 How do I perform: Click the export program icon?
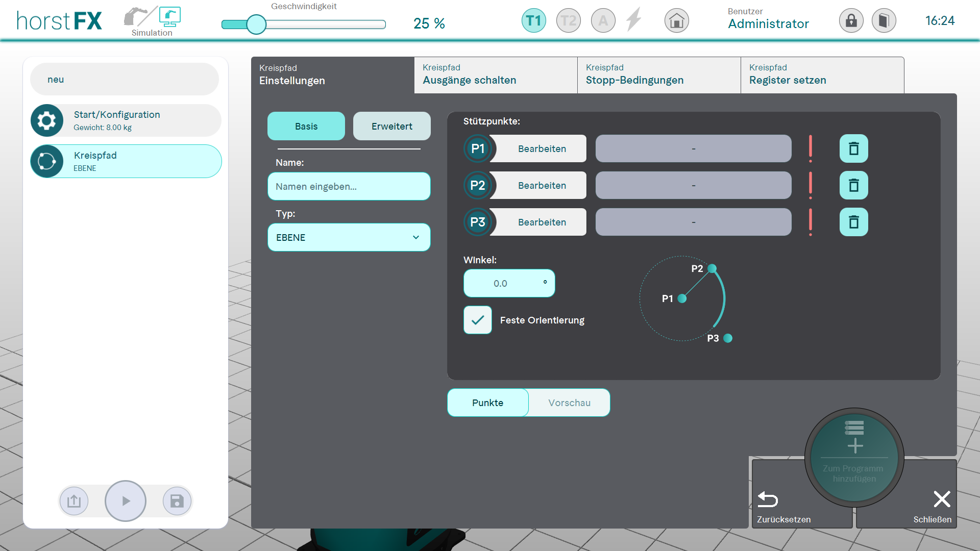pyautogui.click(x=74, y=501)
